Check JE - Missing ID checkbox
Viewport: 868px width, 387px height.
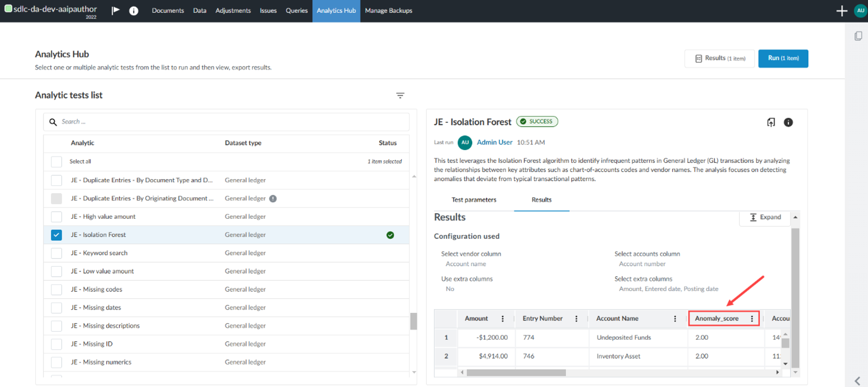click(56, 344)
